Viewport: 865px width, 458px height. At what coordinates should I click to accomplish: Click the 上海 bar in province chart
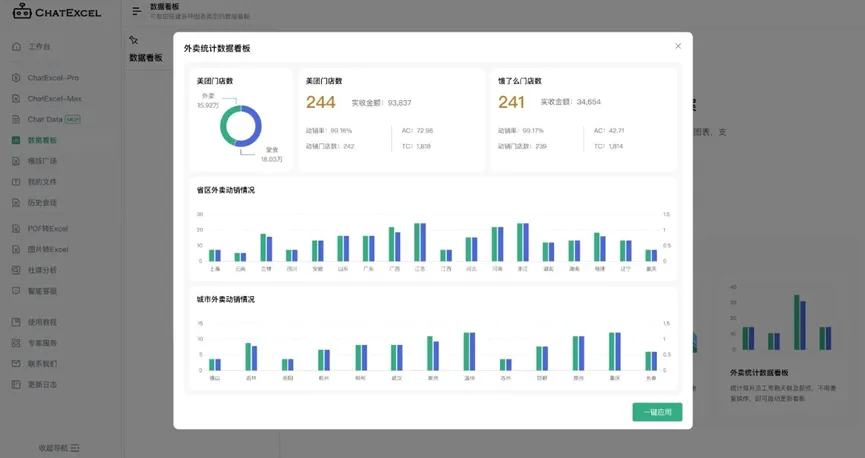pos(215,255)
